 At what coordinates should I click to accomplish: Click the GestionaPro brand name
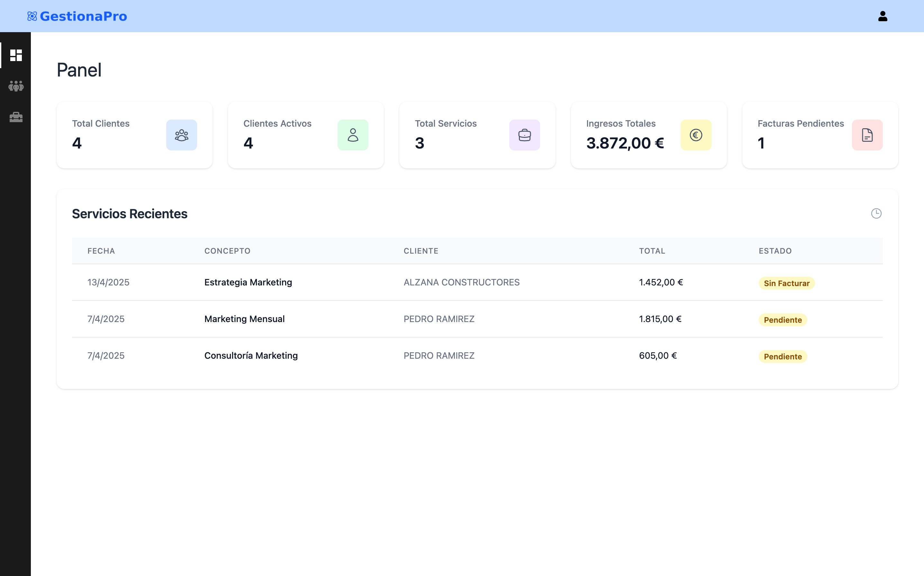tap(84, 16)
